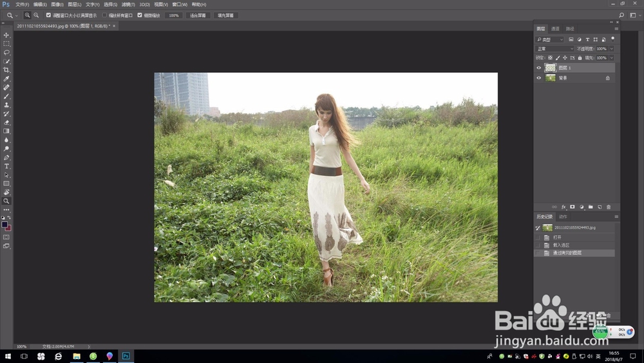
Task: Switch to the 动作 actions tab
Action: point(563,217)
